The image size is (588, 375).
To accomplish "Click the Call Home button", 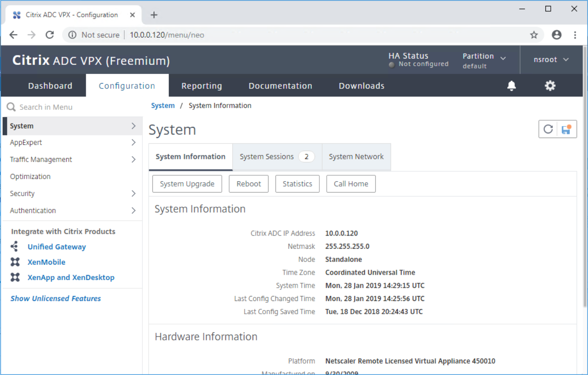I will [x=351, y=184].
